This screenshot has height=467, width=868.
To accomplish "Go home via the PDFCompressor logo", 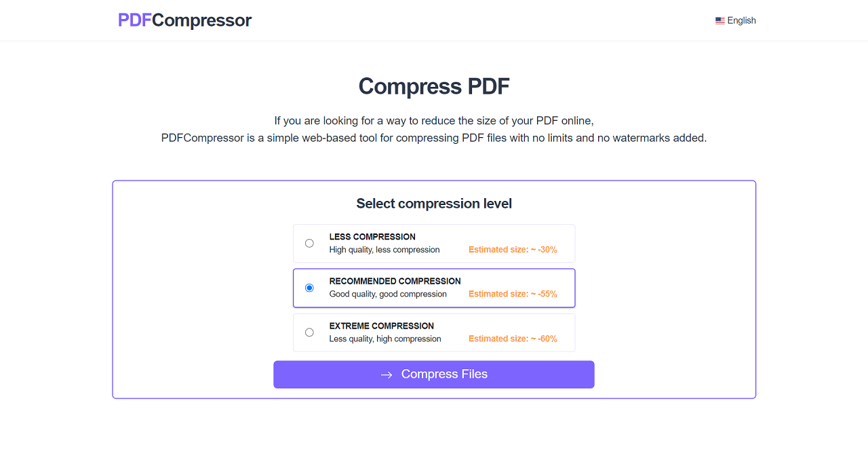I will point(184,20).
